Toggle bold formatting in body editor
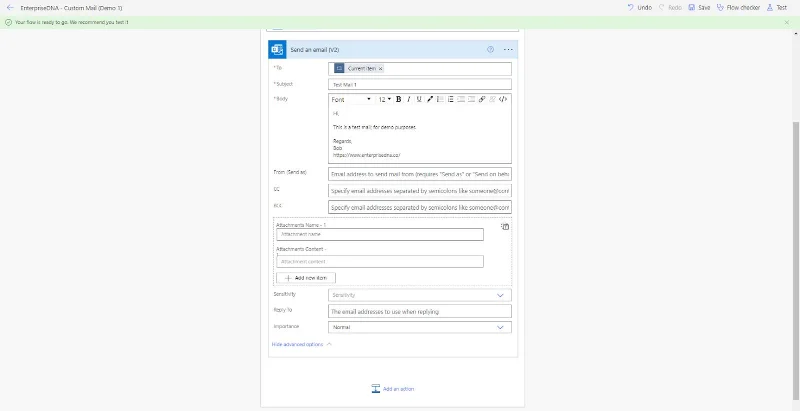800x411 pixels. 398,99
